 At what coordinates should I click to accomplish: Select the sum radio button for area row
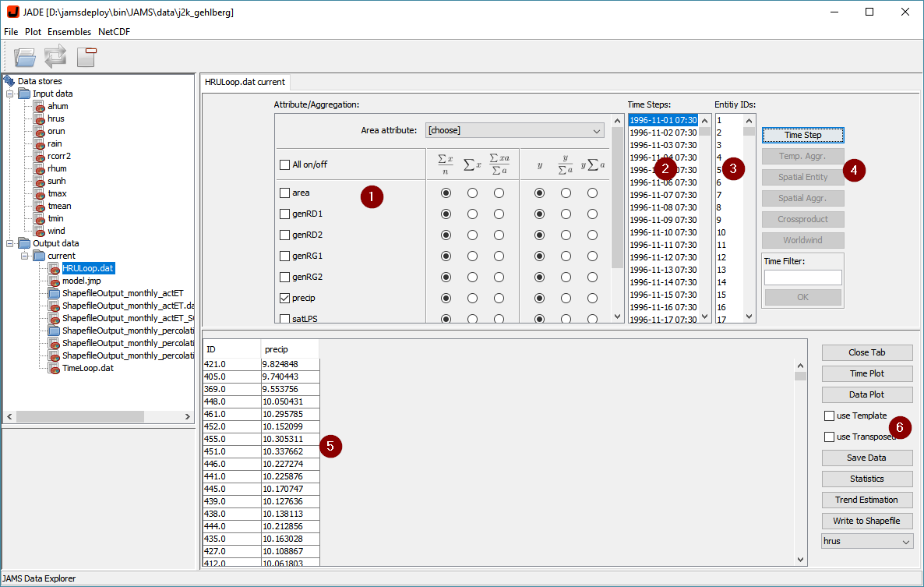point(473,193)
